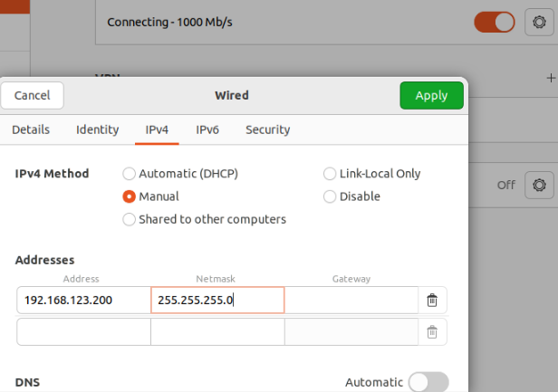Toggle the Automatic DNS switch

tap(428, 383)
